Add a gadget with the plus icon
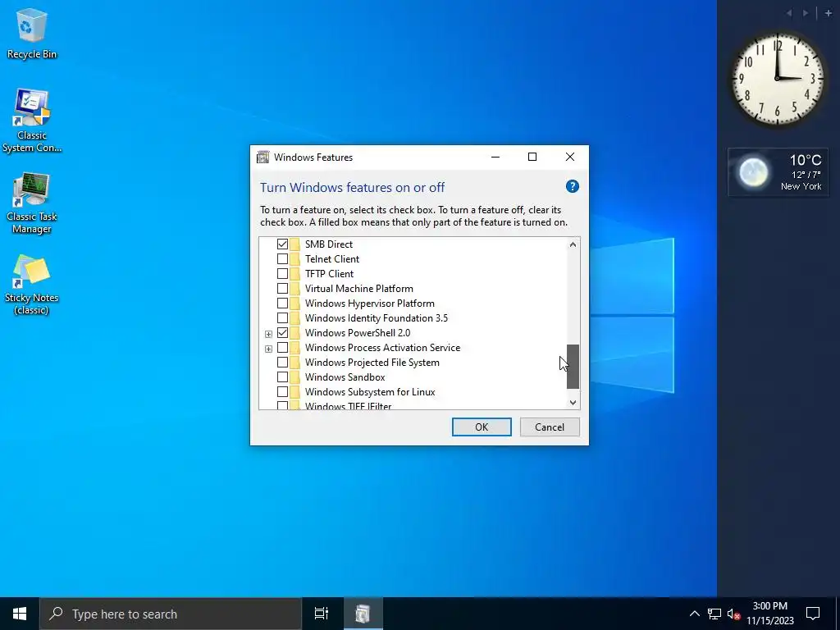 (829, 13)
